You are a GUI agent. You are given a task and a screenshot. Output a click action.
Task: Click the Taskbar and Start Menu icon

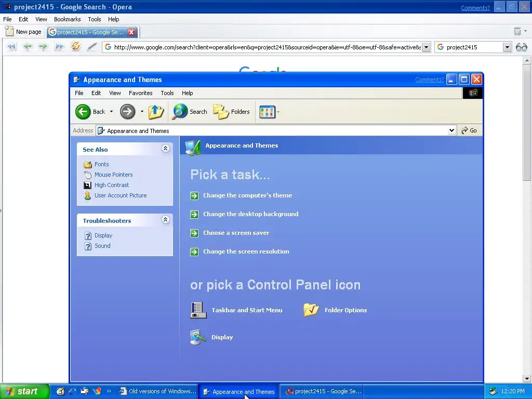[x=198, y=310]
